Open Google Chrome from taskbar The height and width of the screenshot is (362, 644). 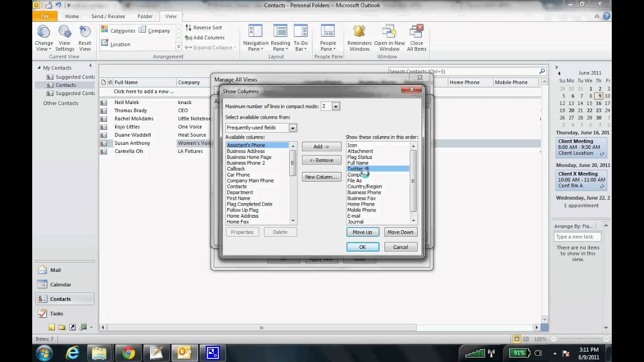(x=128, y=353)
